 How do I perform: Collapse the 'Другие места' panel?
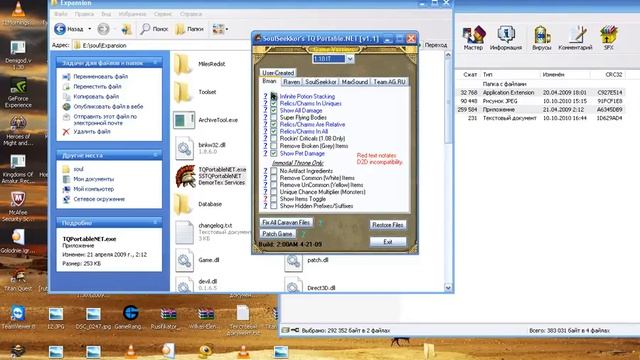pos(156,155)
